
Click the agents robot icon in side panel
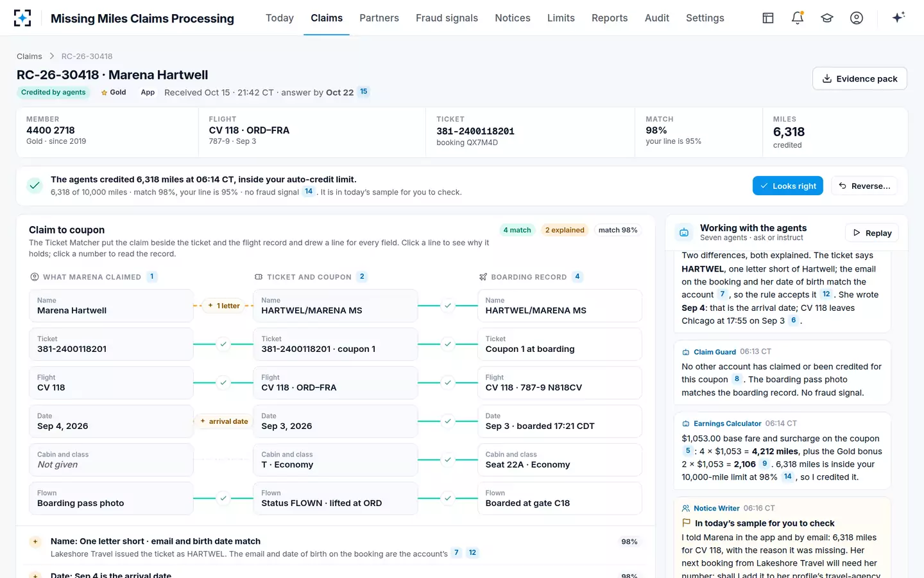[x=684, y=232]
